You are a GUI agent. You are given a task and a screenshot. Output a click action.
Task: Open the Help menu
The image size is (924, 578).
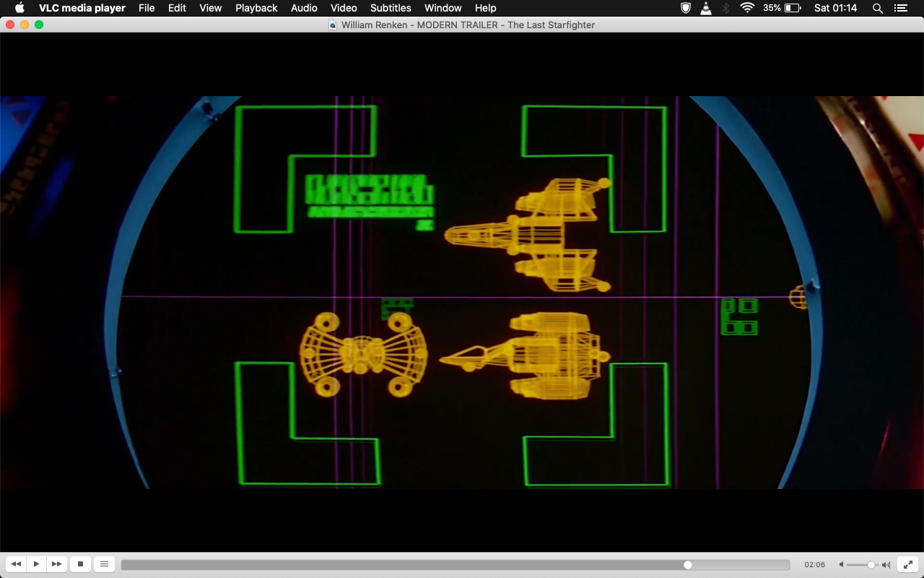pos(486,8)
